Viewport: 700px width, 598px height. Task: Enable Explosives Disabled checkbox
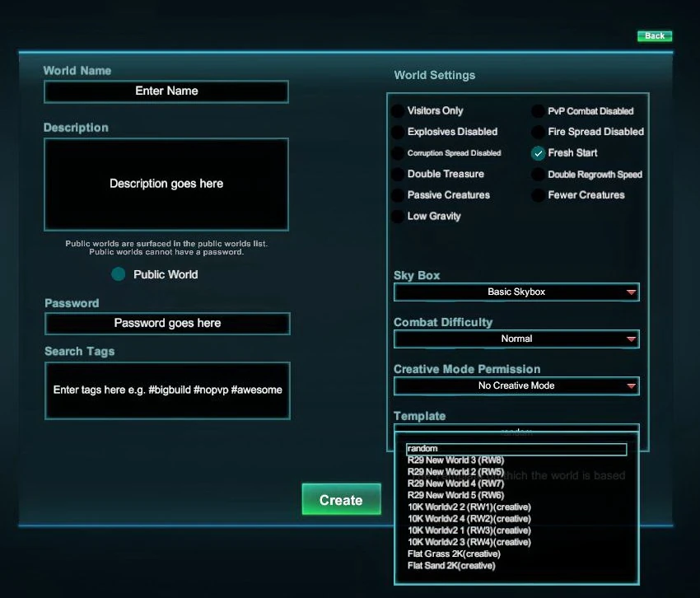click(397, 132)
